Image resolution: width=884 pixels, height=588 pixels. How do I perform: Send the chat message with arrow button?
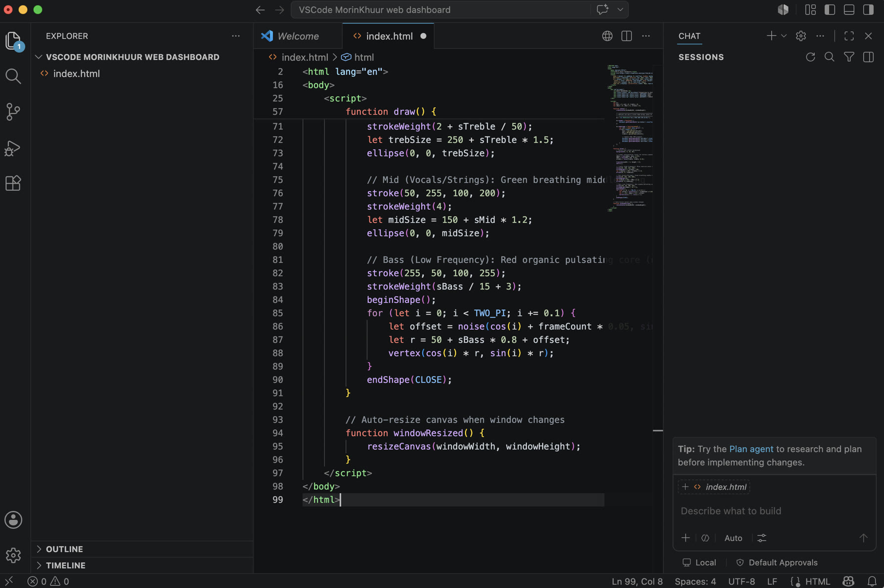click(863, 538)
